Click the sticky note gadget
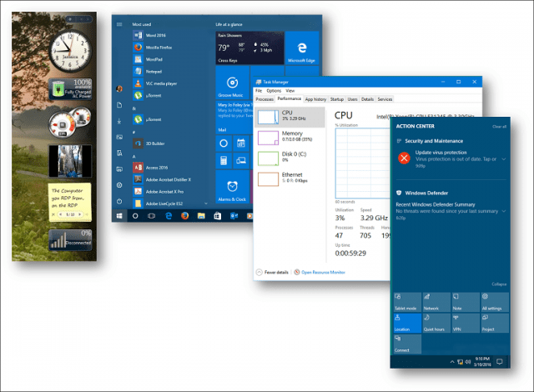534x392 pixels. pyautogui.click(x=70, y=203)
